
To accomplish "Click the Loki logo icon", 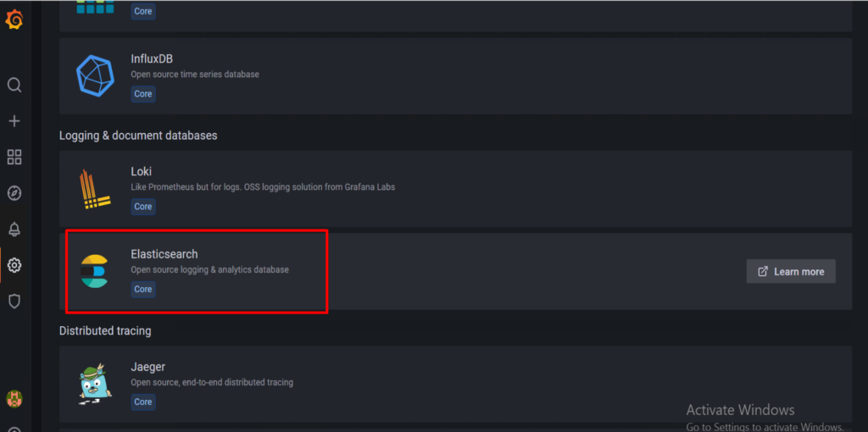I will coord(95,188).
